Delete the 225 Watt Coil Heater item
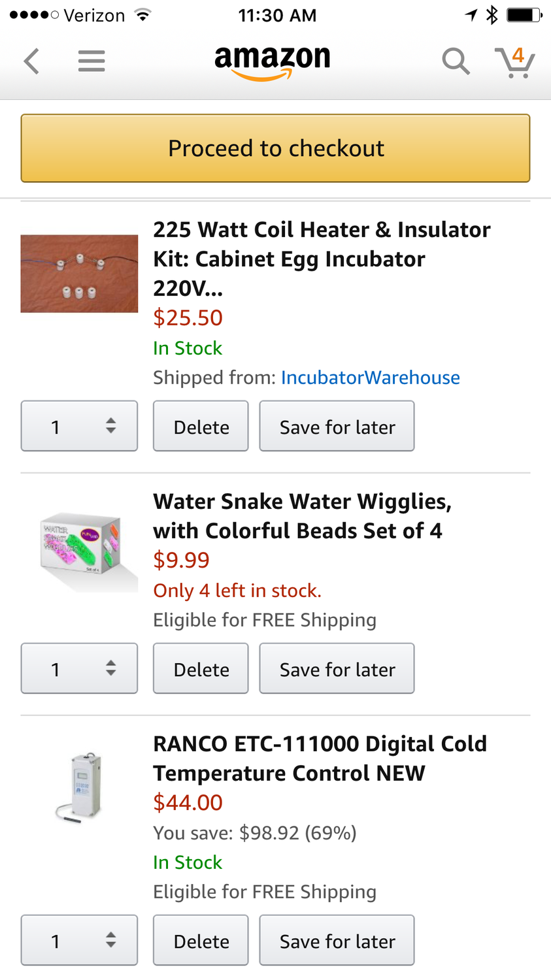551x980 pixels. click(x=201, y=426)
